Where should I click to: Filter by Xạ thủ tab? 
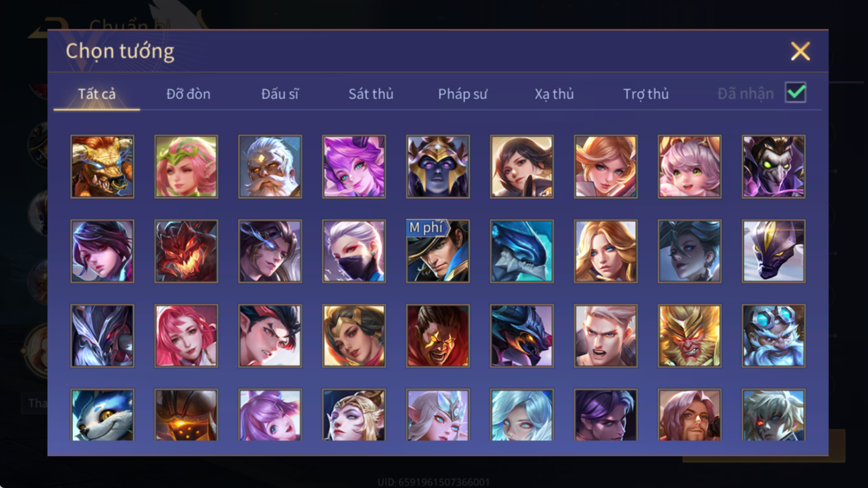[x=554, y=94]
